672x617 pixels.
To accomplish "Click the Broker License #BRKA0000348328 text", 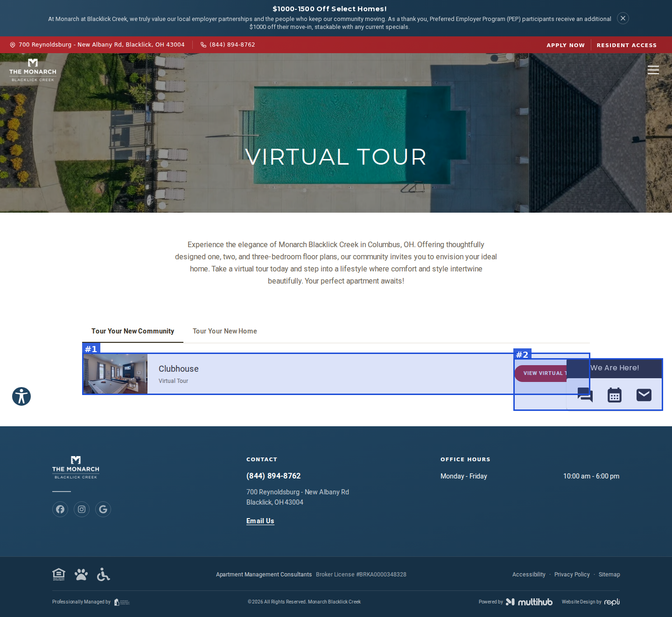I will coord(361,575).
